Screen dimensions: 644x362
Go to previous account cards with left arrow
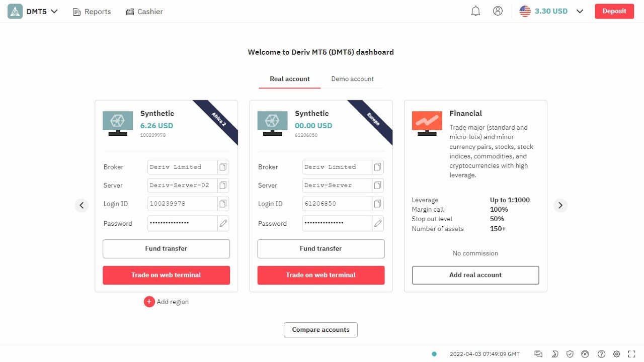[x=82, y=205]
